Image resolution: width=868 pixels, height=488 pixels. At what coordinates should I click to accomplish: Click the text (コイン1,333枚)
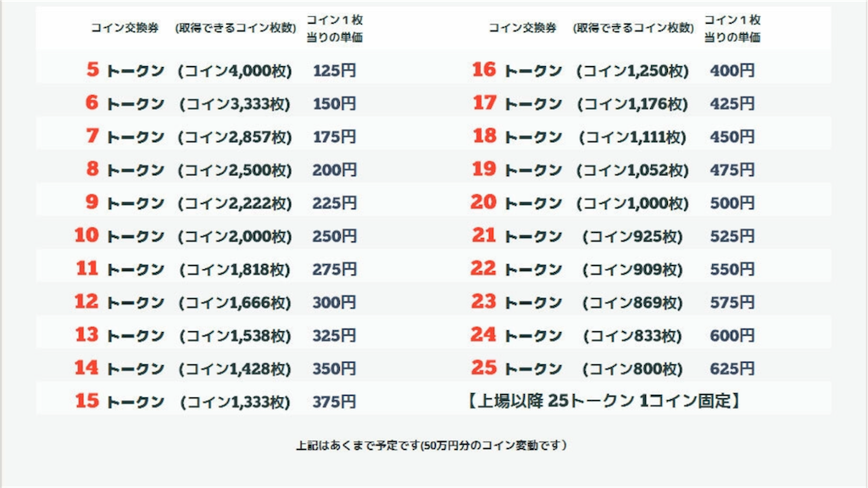(235, 402)
